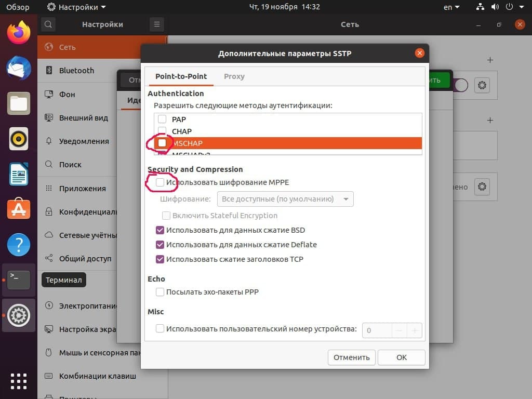
Task: Open the Настройки app menu in top bar
Action: 77,7
